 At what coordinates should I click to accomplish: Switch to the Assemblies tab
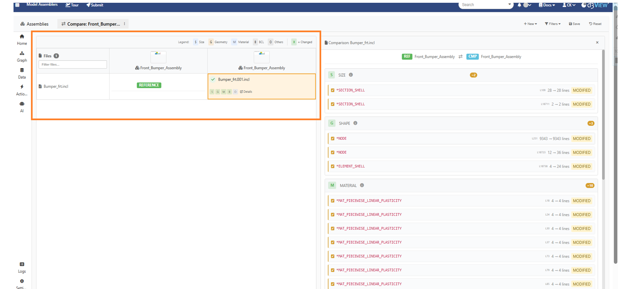point(34,24)
